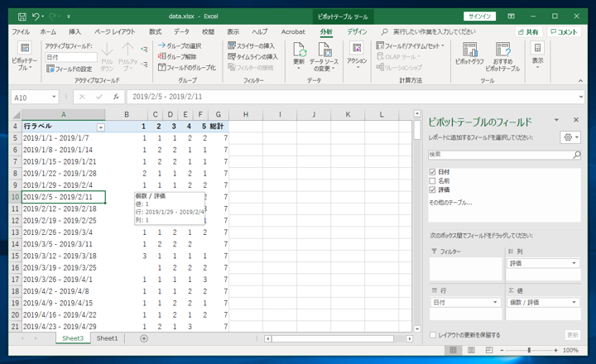Screen dimensions: 596x364
Task: Switch to Page Break Preview icon
Action: click(489, 350)
